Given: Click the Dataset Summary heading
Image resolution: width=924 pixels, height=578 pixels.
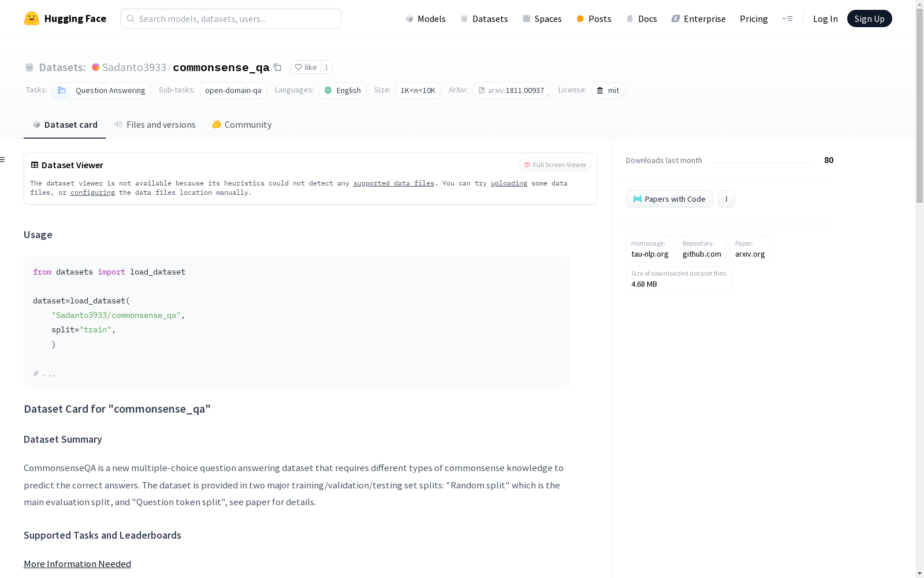Looking at the screenshot, I should click(63, 439).
